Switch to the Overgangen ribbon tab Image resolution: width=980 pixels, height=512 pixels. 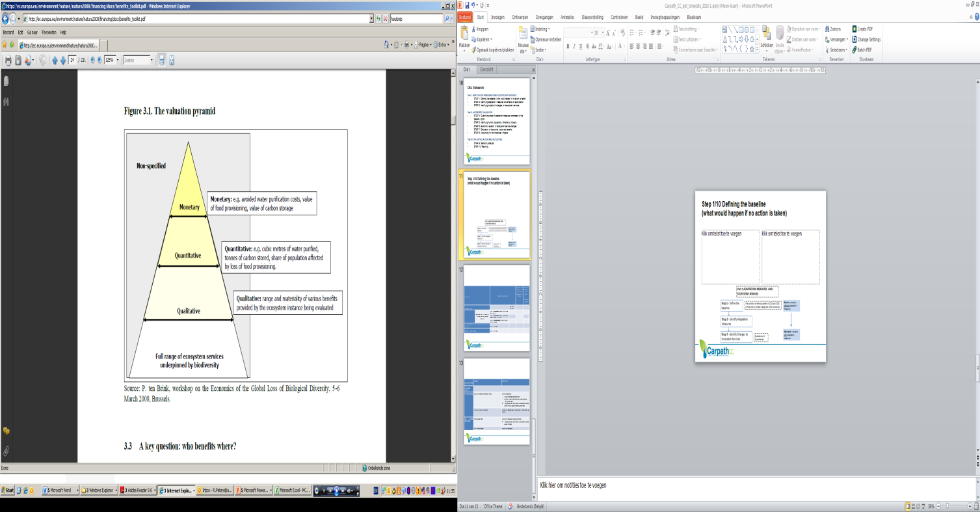(x=544, y=17)
